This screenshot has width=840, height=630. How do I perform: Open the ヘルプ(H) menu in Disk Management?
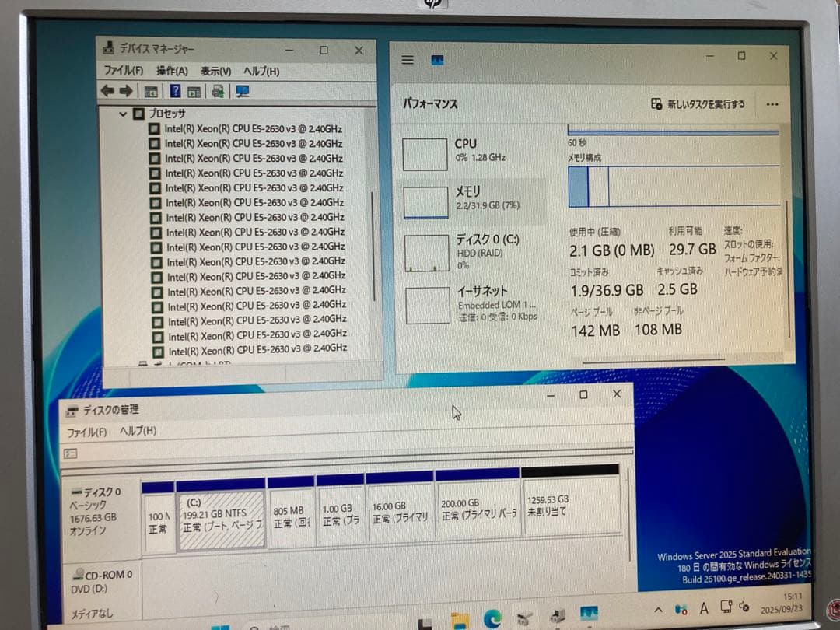click(138, 431)
